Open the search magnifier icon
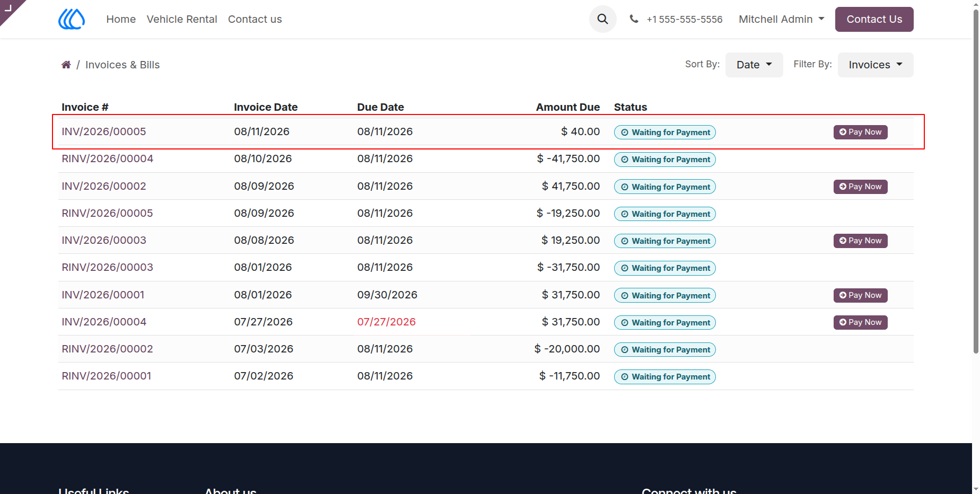Image resolution: width=980 pixels, height=494 pixels. coord(602,19)
